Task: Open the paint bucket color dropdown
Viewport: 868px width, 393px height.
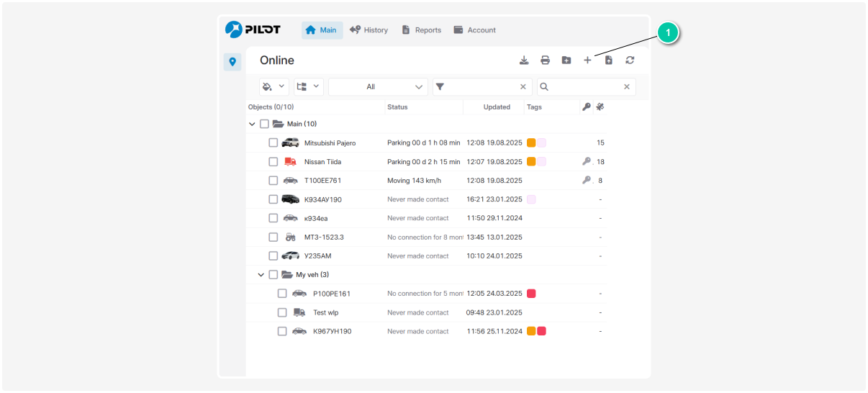Action: pyautogui.click(x=274, y=87)
